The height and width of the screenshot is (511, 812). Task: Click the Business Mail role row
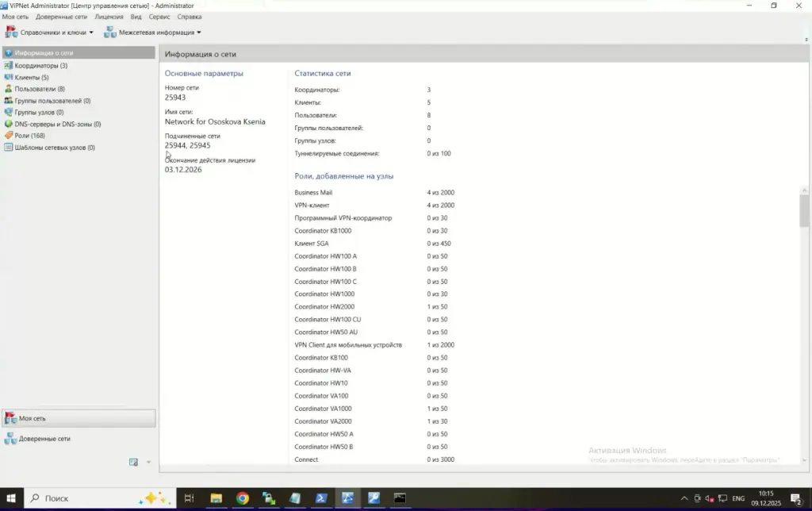point(374,192)
